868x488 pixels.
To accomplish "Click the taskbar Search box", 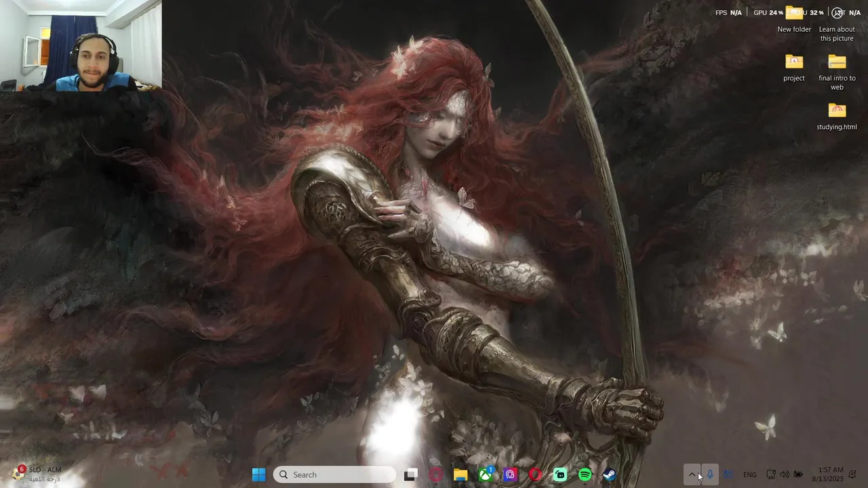I will coord(334,475).
